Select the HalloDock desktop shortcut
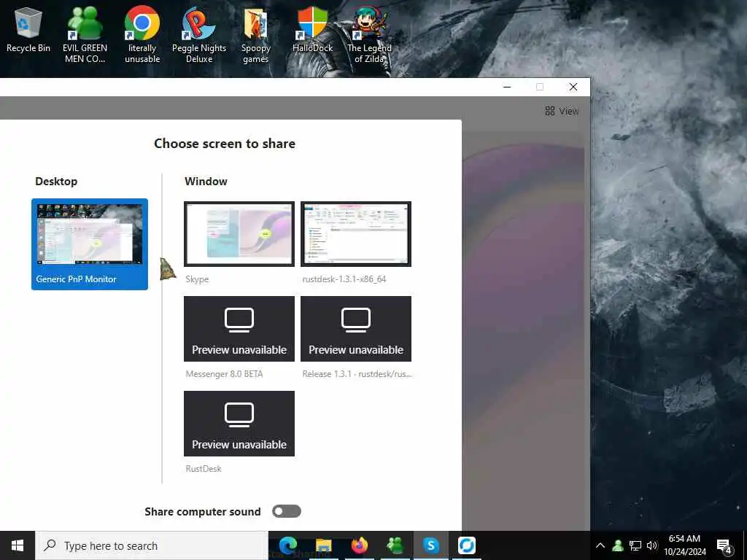 point(312,28)
